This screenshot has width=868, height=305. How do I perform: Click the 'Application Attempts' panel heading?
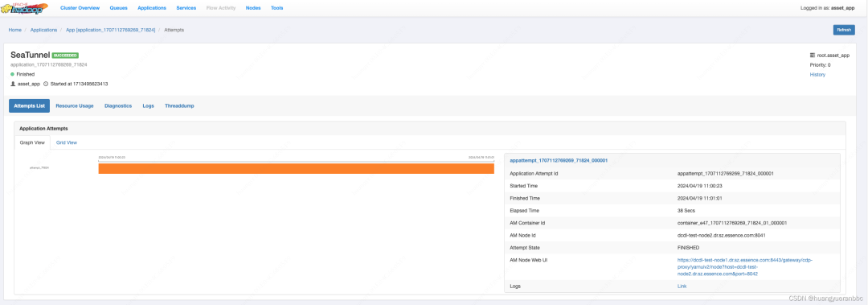[43, 128]
